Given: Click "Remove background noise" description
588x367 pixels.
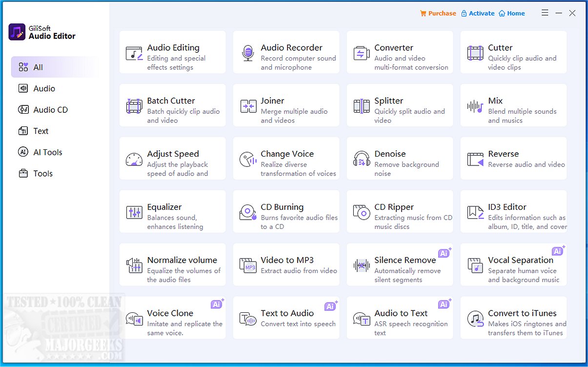Looking at the screenshot, I should [407, 169].
